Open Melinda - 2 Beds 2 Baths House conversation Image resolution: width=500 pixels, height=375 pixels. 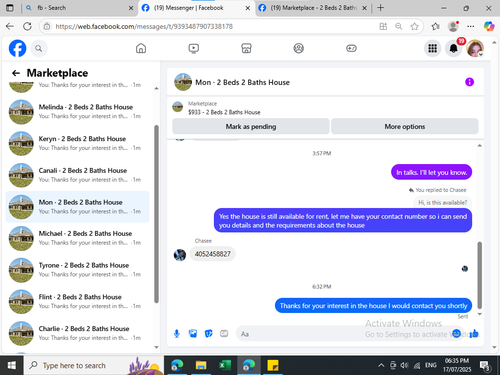(77, 112)
